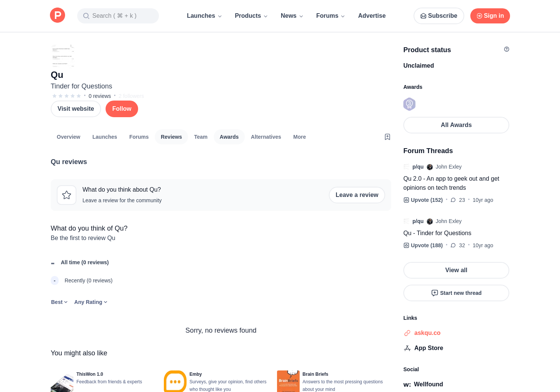Image resolution: width=560 pixels, height=392 pixels.
Task: Open the Any Rating filter dropdown
Action: [91, 302]
